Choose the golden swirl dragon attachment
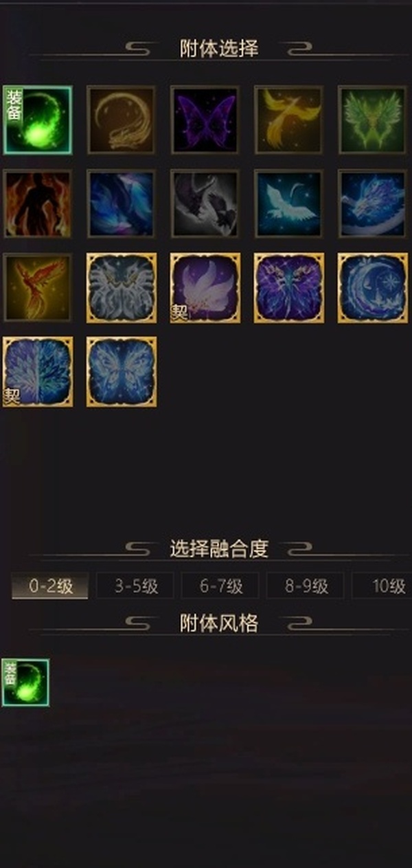This screenshot has width=412, height=868. (x=121, y=120)
